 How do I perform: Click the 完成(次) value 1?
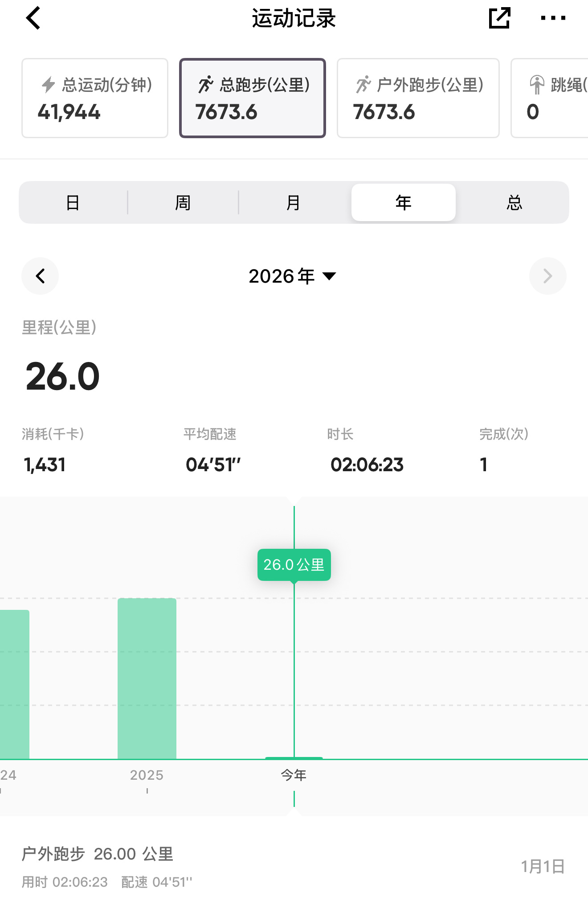point(484,465)
